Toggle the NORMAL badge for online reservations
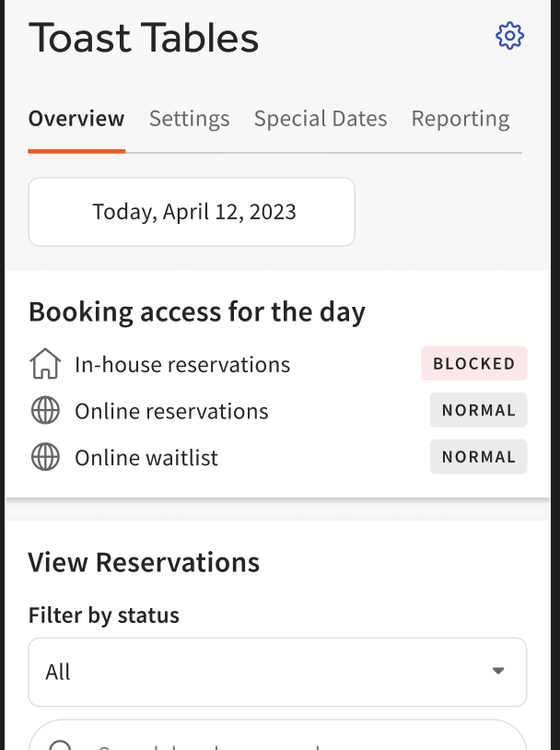The width and height of the screenshot is (560, 750). (x=478, y=409)
